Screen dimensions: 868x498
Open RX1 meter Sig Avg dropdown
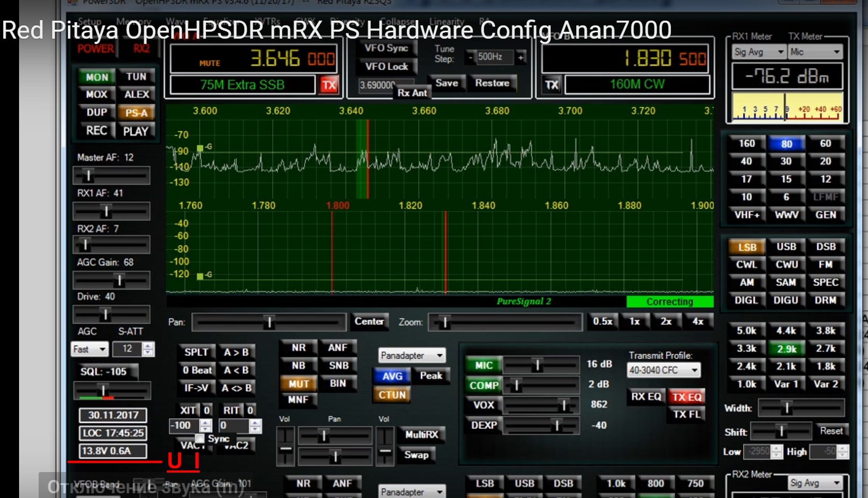coord(758,52)
